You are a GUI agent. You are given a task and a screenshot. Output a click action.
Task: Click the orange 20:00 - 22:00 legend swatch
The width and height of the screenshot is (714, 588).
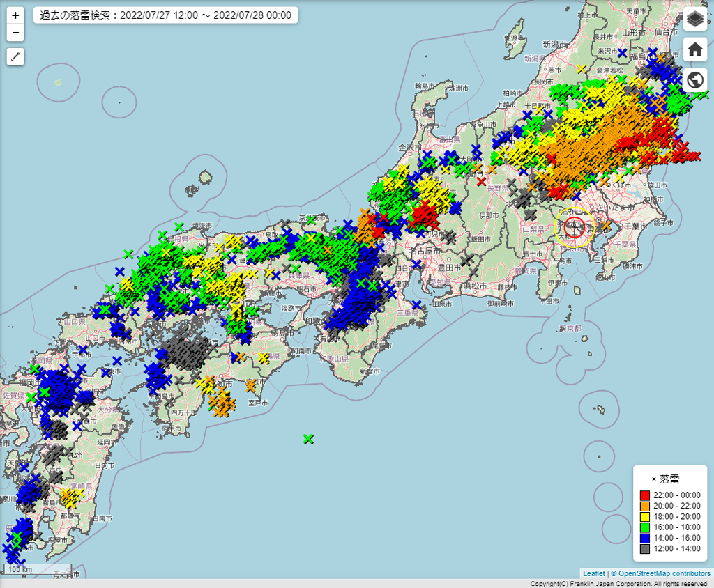(x=644, y=506)
